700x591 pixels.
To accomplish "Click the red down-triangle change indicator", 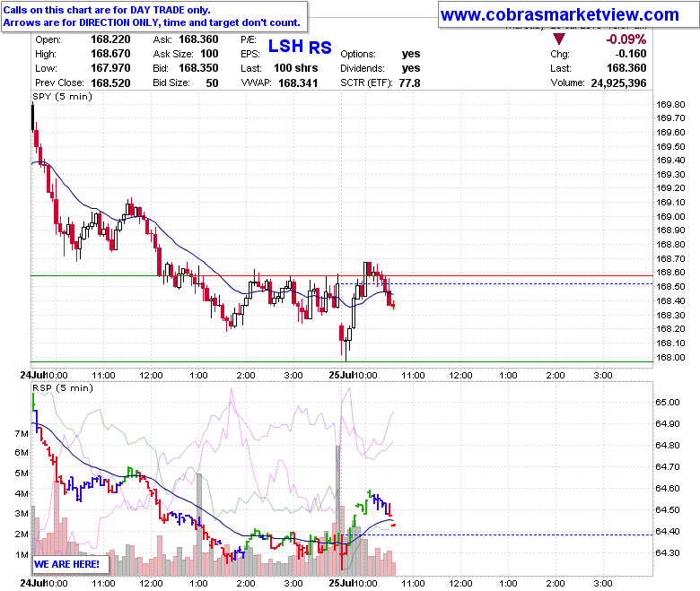I will click(x=558, y=39).
